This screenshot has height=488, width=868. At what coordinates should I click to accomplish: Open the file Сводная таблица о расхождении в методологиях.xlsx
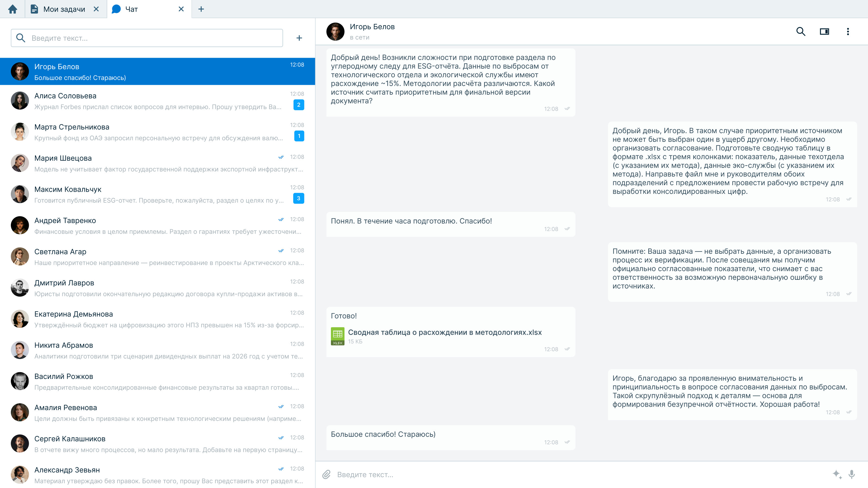[x=445, y=332]
